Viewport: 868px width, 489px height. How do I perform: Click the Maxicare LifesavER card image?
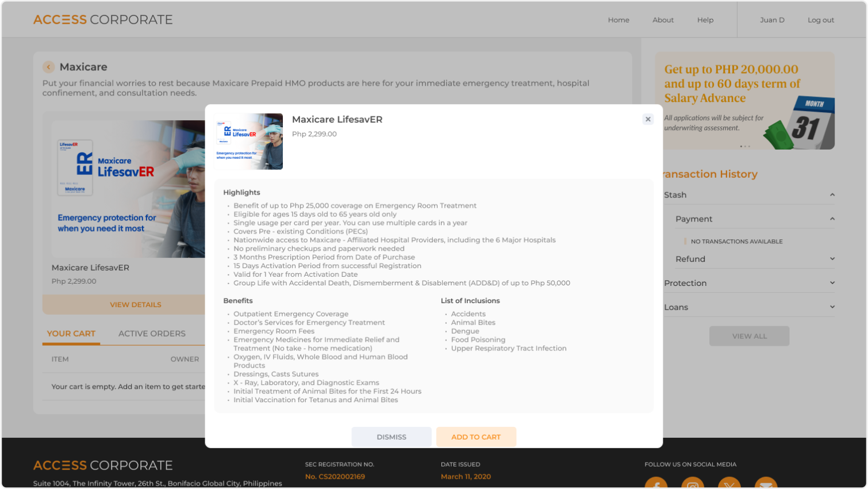(128, 189)
